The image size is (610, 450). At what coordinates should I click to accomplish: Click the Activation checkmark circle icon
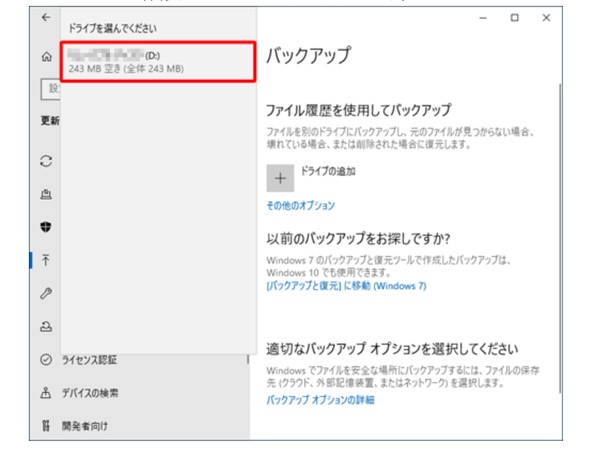point(46,359)
